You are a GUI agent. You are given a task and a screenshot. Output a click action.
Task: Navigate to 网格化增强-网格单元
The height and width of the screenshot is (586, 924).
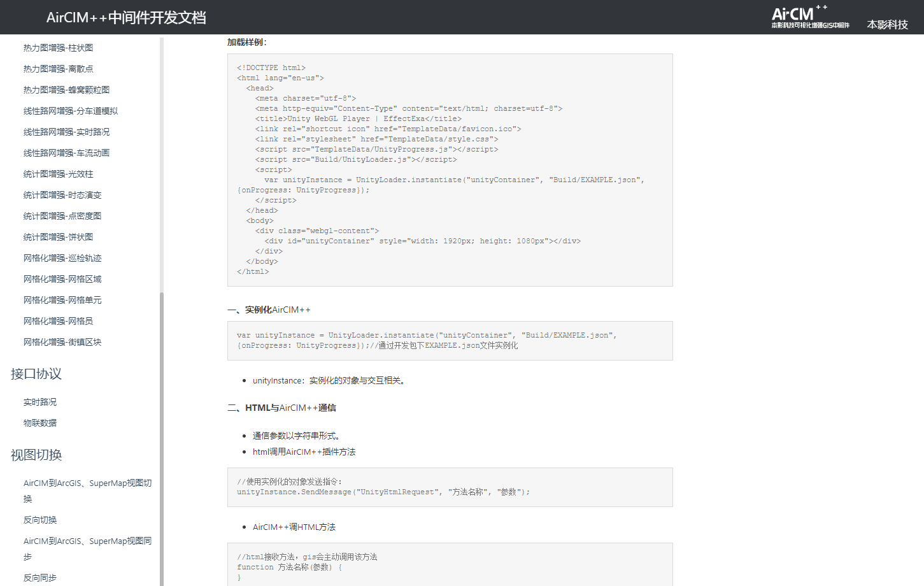pos(62,300)
